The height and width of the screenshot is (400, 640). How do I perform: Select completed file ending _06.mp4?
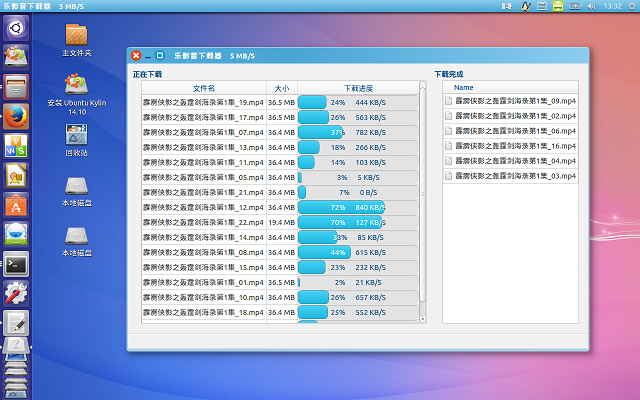510,131
